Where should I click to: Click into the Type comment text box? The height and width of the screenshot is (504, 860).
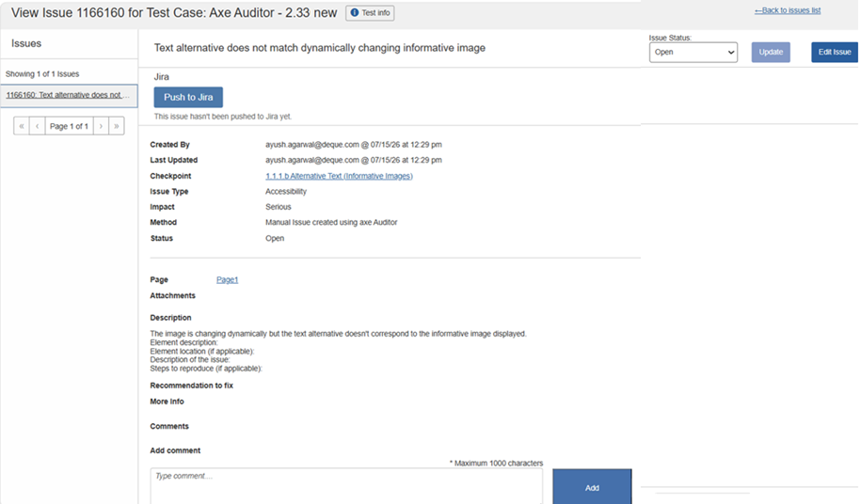tap(346, 486)
